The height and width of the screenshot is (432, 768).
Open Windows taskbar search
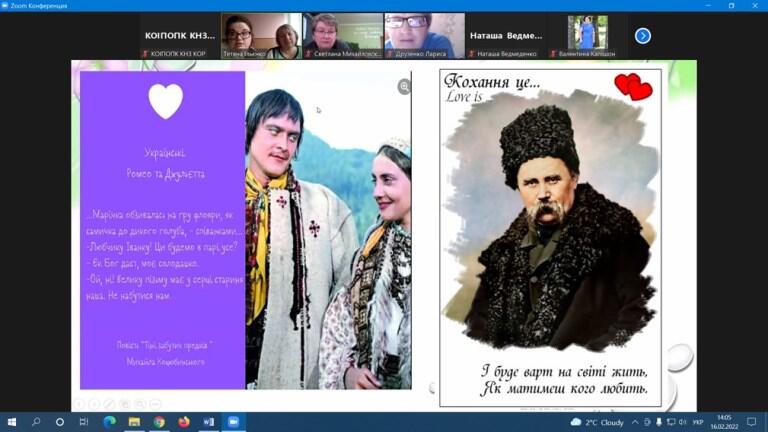click(36, 422)
